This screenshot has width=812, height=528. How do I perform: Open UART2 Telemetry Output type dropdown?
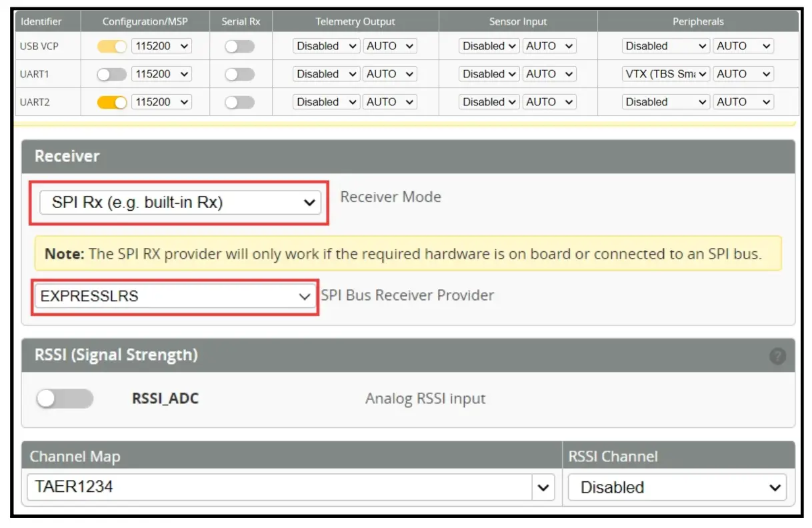click(x=327, y=103)
